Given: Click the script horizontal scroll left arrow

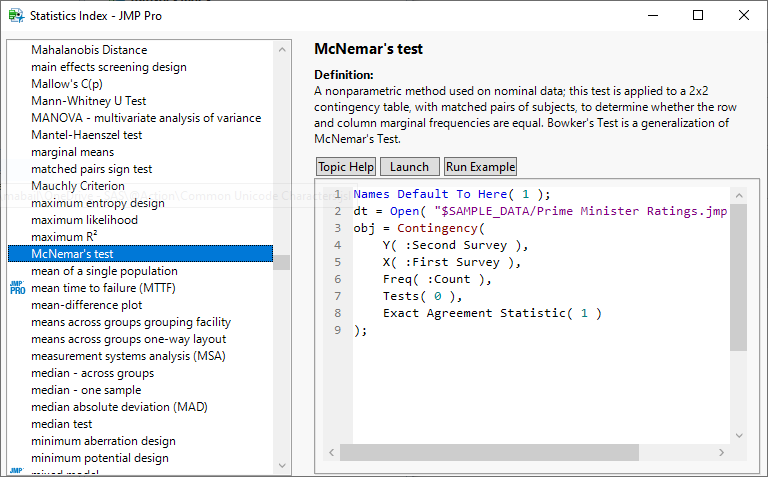Looking at the screenshot, I should (x=329, y=452).
